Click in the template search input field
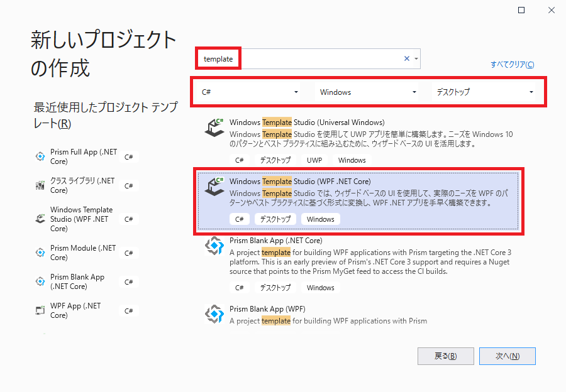 pyautogui.click(x=308, y=58)
